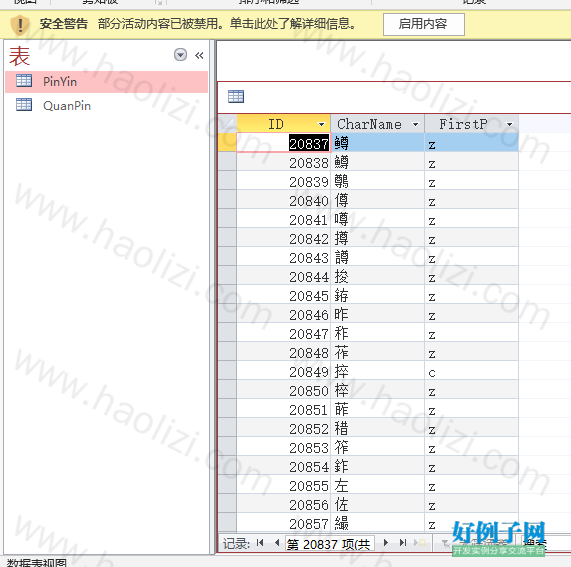The height and width of the screenshot is (567, 571).
Task: Select the ID column header
Action: (x=284, y=124)
